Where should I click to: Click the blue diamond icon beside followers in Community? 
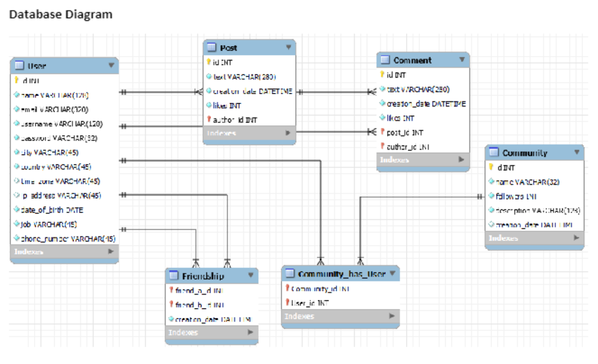coord(490,196)
